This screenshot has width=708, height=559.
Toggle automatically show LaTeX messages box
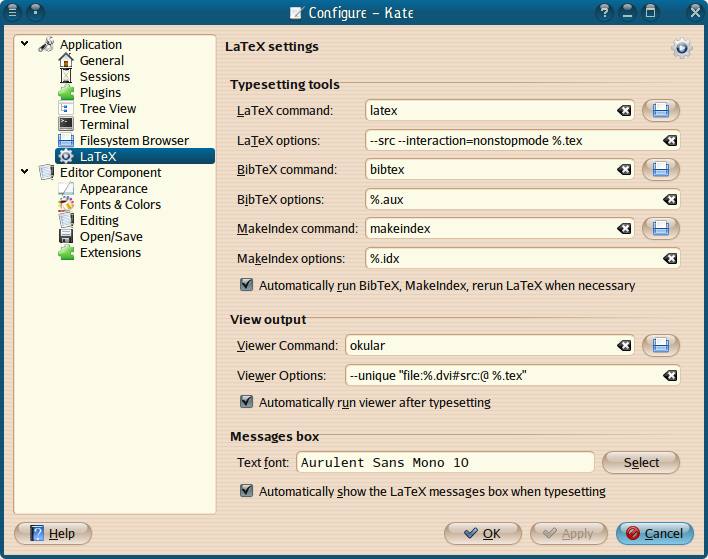tap(247, 491)
